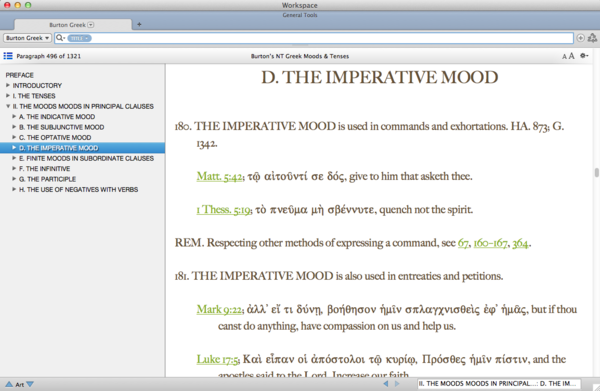Follow section link 160–167
This screenshot has width=600, height=391.
[491, 243]
